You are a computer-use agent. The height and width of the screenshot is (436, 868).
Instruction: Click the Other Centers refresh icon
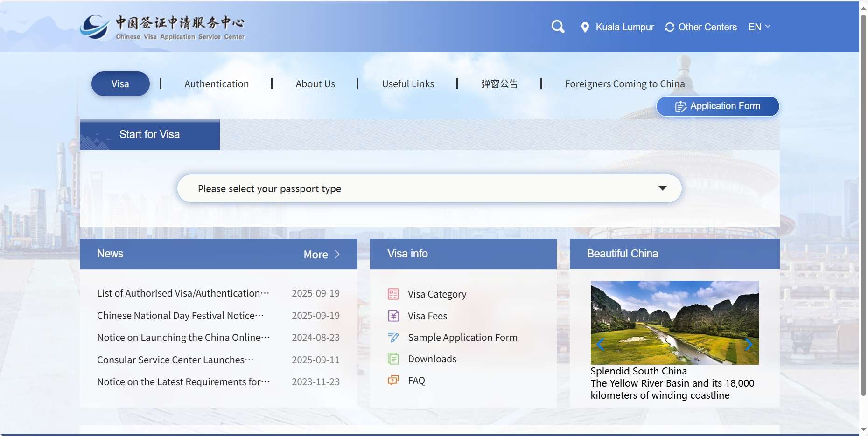coord(670,28)
